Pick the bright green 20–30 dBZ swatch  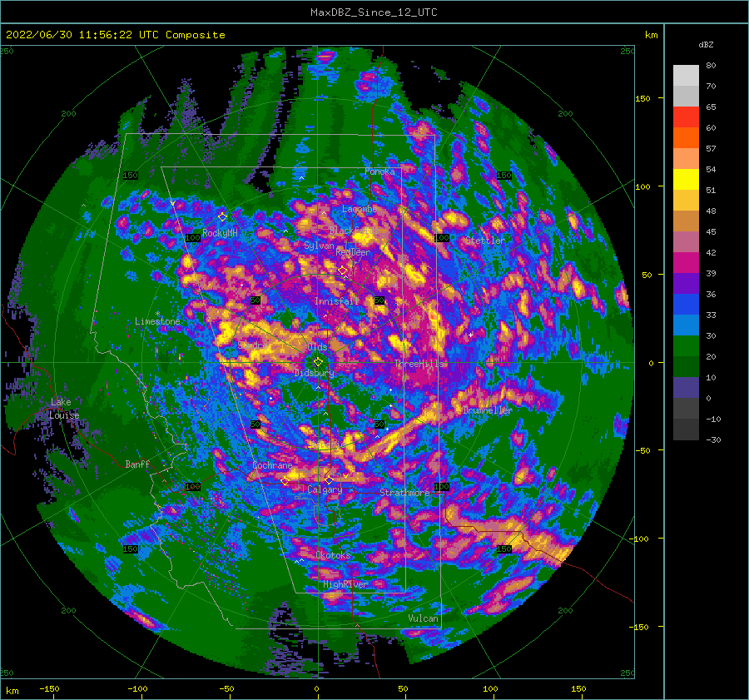(686, 346)
